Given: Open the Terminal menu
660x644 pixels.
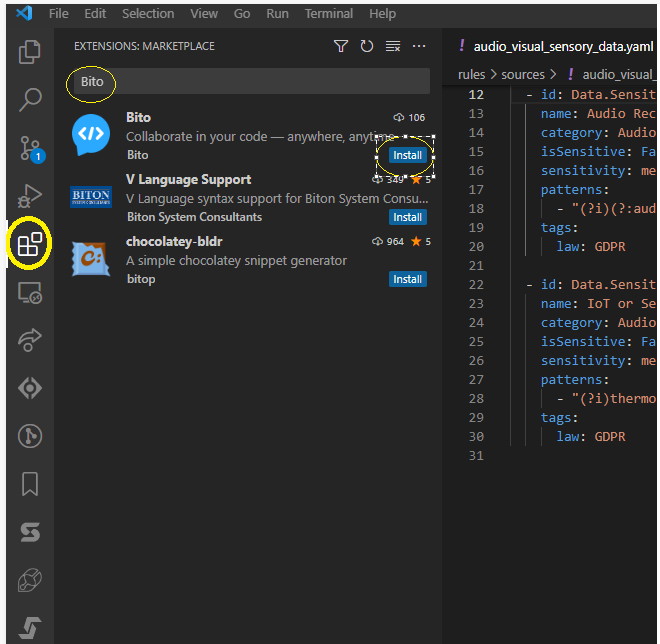Looking at the screenshot, I should pyautogui.click(x=329, y=14).
